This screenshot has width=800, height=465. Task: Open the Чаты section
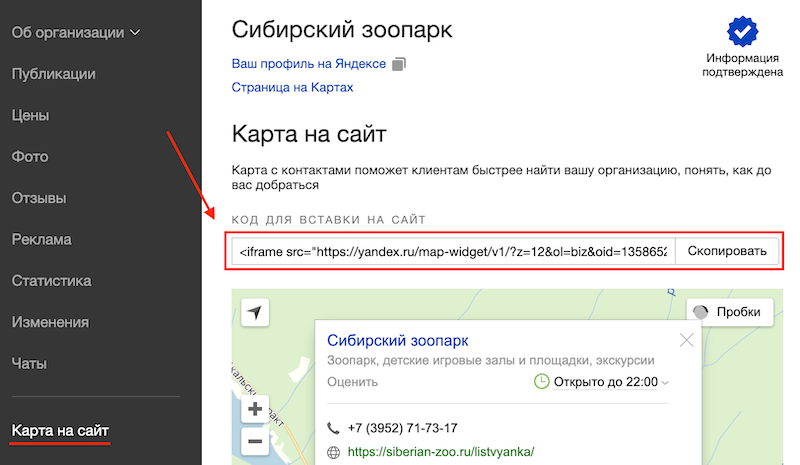point(29,363)
